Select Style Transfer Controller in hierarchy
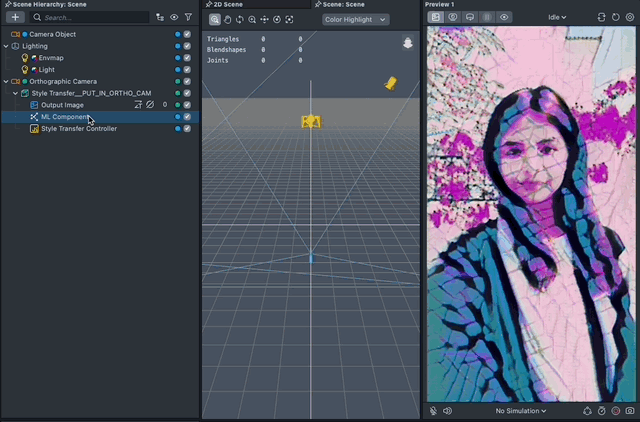The image size is (640, 422). click(79, 129)
